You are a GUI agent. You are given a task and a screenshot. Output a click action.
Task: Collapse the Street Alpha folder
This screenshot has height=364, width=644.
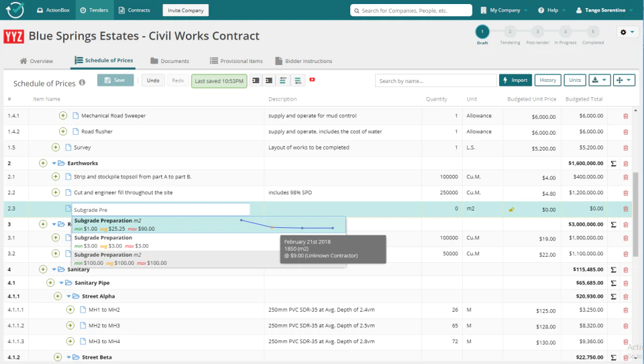(x=68, y=296)
